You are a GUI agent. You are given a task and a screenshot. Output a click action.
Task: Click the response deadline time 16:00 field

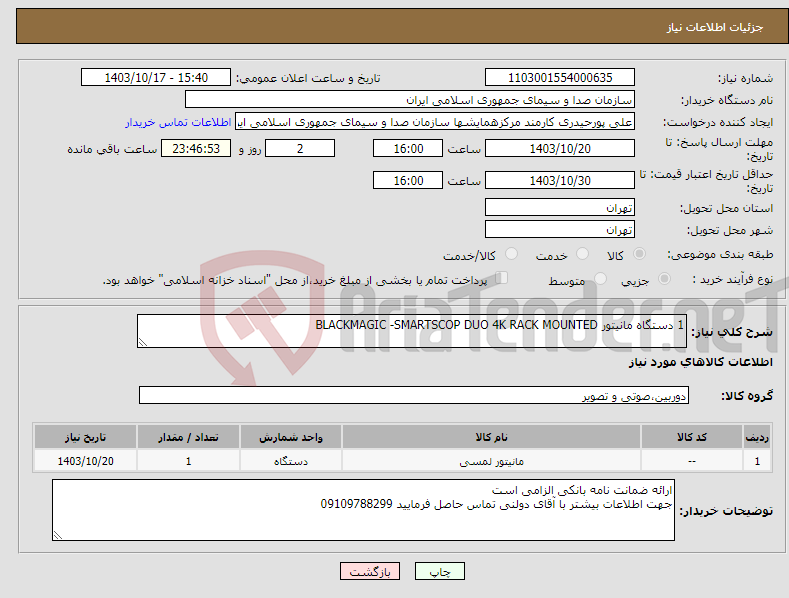(x=408, y=148)
